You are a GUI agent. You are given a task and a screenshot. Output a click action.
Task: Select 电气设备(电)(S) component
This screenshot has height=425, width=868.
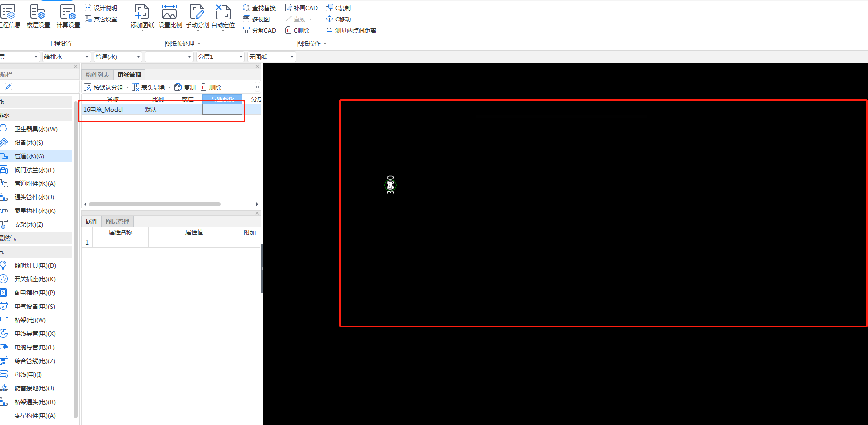coord(36,307)
